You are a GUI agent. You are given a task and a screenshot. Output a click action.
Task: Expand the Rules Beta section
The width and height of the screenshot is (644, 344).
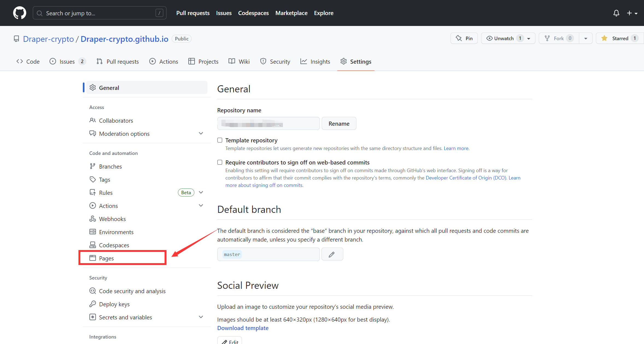201,193
